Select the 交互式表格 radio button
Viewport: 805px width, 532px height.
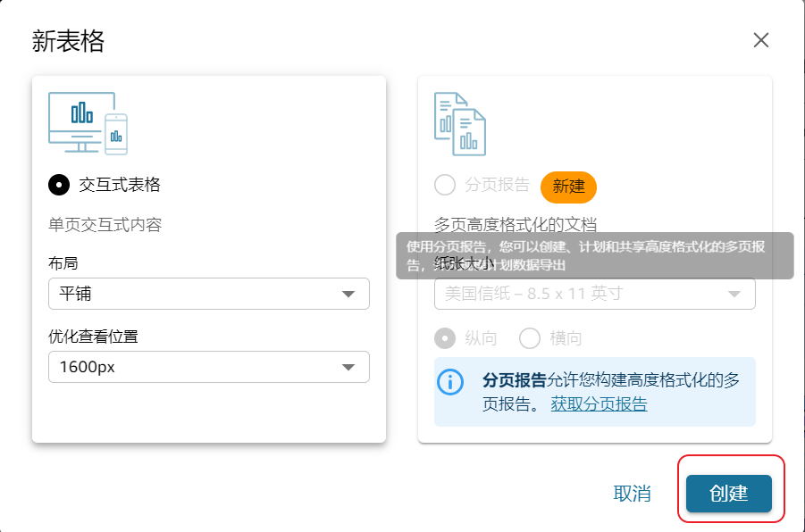59,185
